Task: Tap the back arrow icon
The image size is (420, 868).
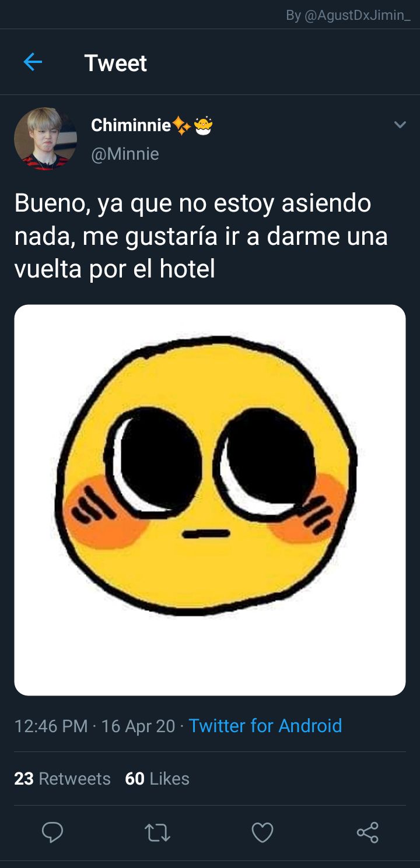Action: click(x=33, y=62)
